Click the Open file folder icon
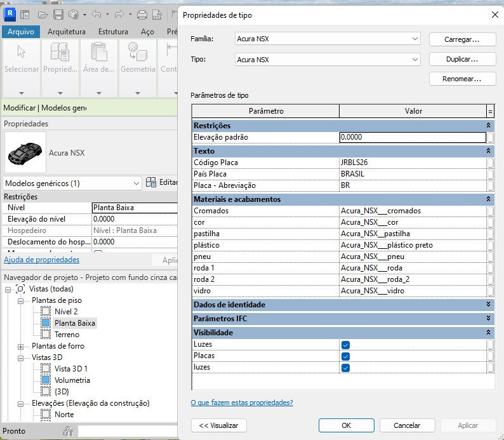Image resolution: width=504 pixels, height=440 pixels. (43, 14)
